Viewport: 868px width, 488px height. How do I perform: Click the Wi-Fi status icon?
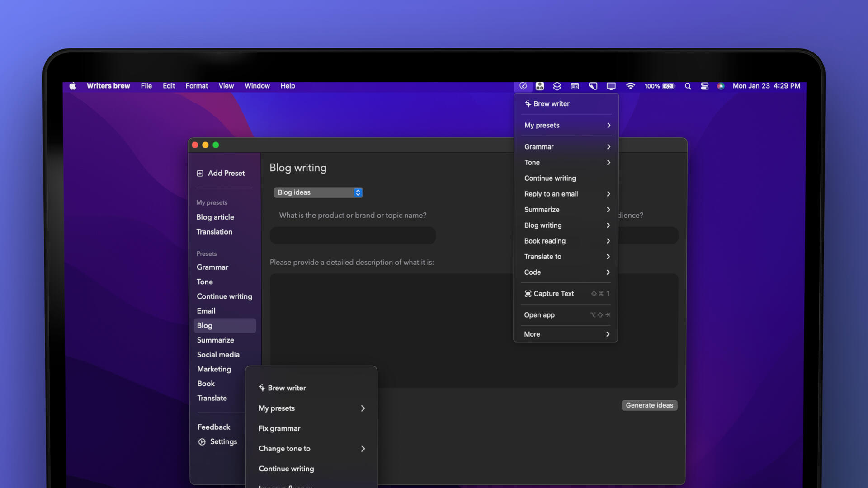pyautogui.click(x=630, y=86)
